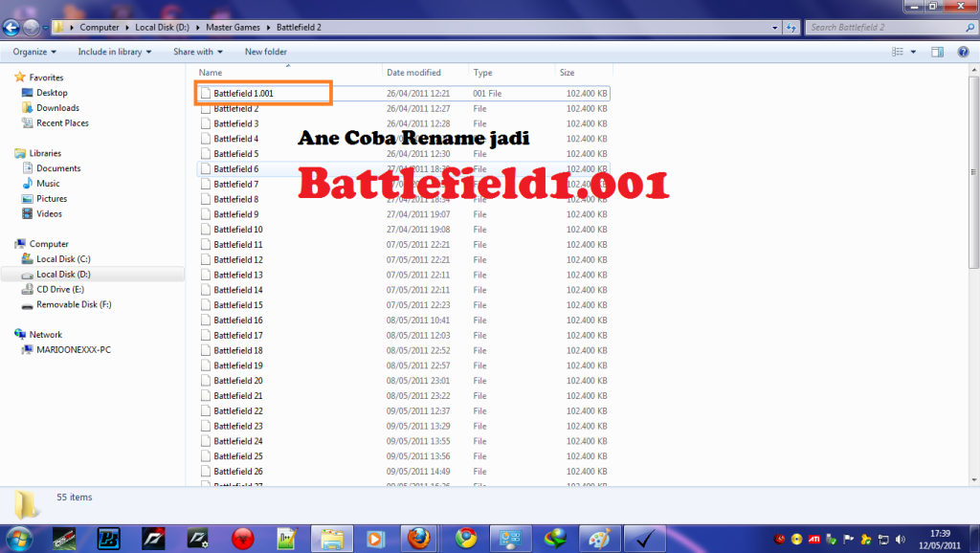980x553 pixels.
Task: Click the Back navigation arrow
Action: coord(11,28)
